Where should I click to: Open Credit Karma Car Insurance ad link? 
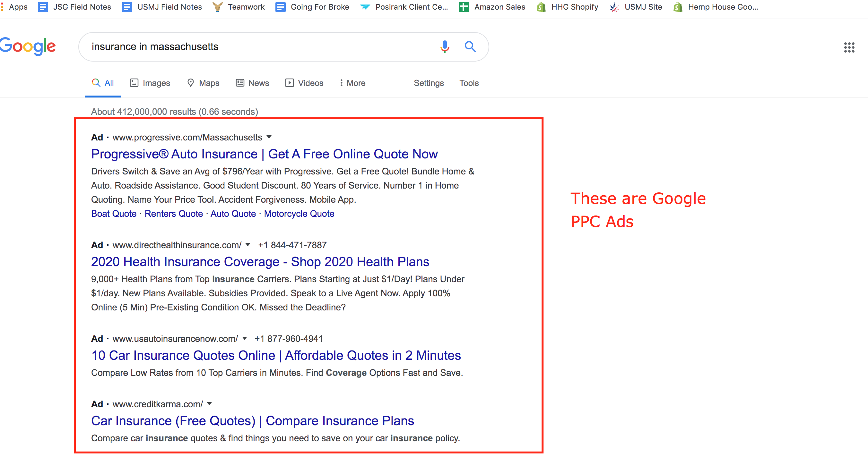pyautogui.click(x=252, y=421)
